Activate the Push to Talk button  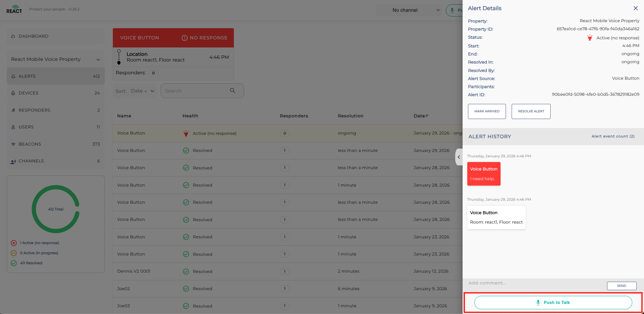tap(553, 303)
